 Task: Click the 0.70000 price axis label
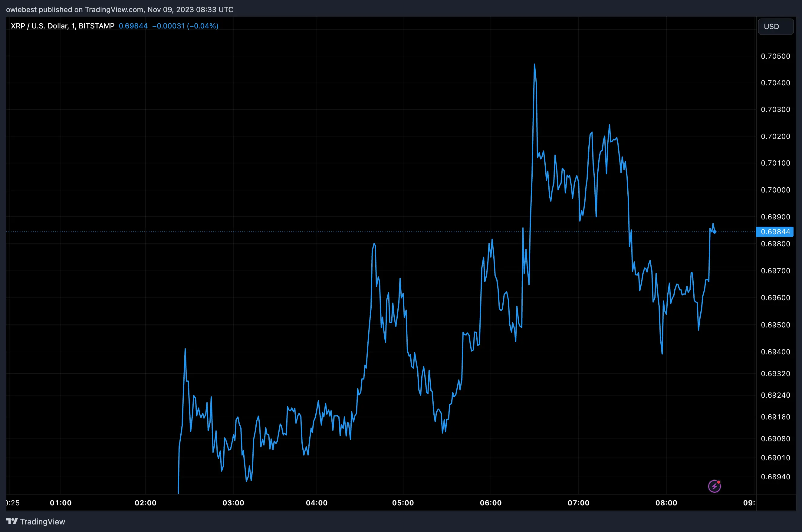[x=776, y=190]
